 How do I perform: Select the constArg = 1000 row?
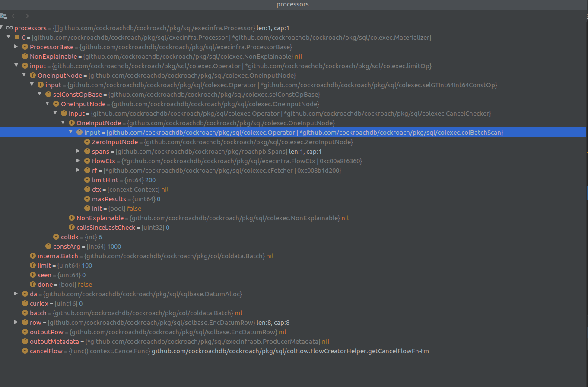point(294,246)
